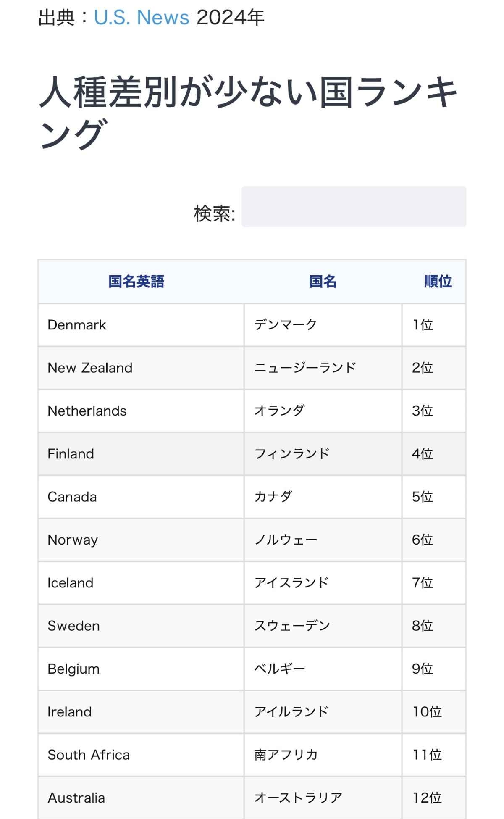Open the U.S. News source link
Screen dimensions: 504x819
click(x=142, y=18)
